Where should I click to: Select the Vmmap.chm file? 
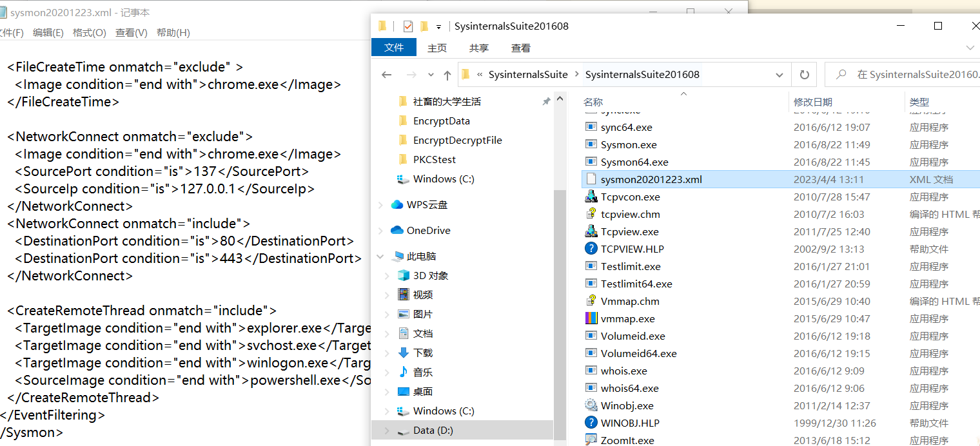point(630,302)
